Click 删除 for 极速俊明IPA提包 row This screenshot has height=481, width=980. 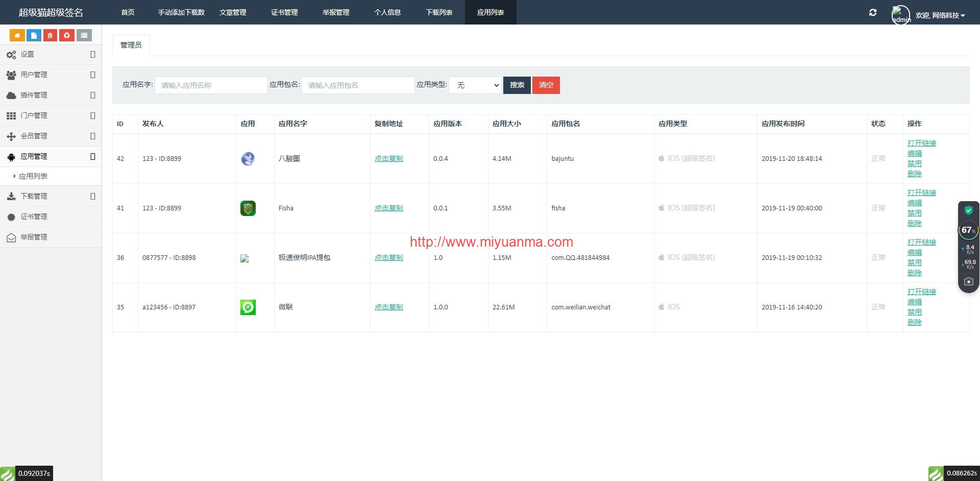tap(915, 273)
